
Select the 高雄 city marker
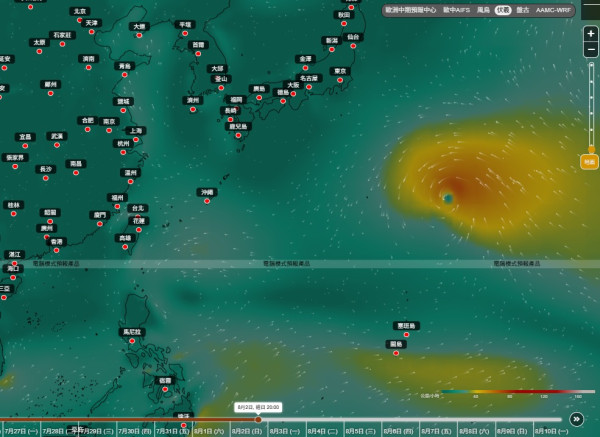(125, 247)
